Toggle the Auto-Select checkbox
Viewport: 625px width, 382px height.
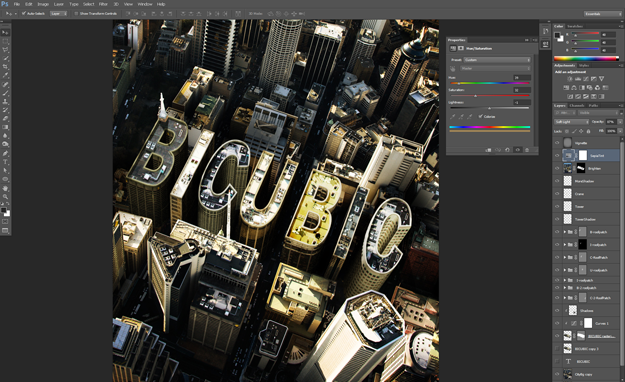(24, 14)
